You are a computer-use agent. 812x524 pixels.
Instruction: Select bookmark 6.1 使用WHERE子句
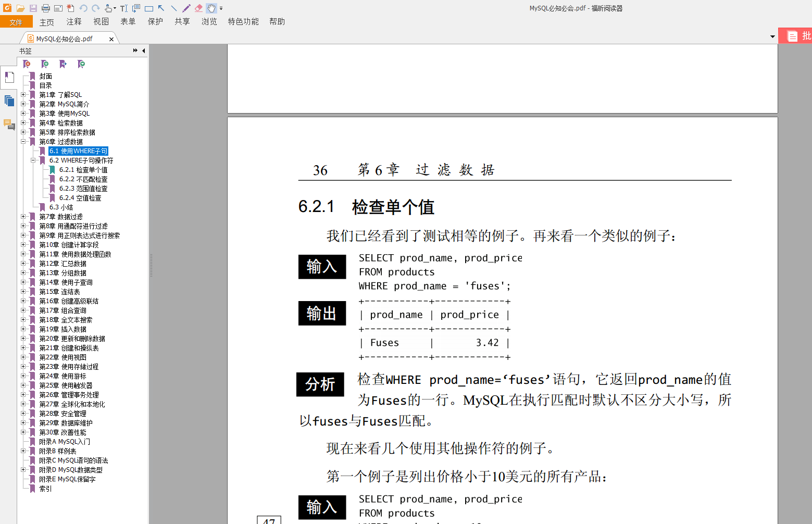click(78, 151)
